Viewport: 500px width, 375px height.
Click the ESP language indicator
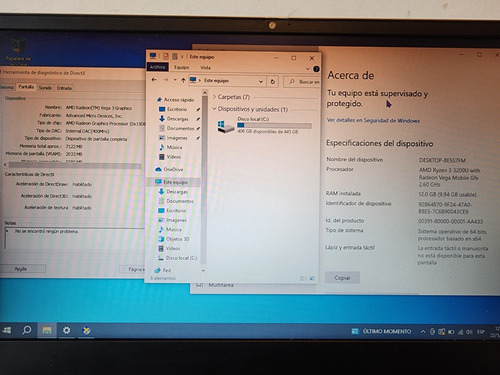[x=480, y=332]
